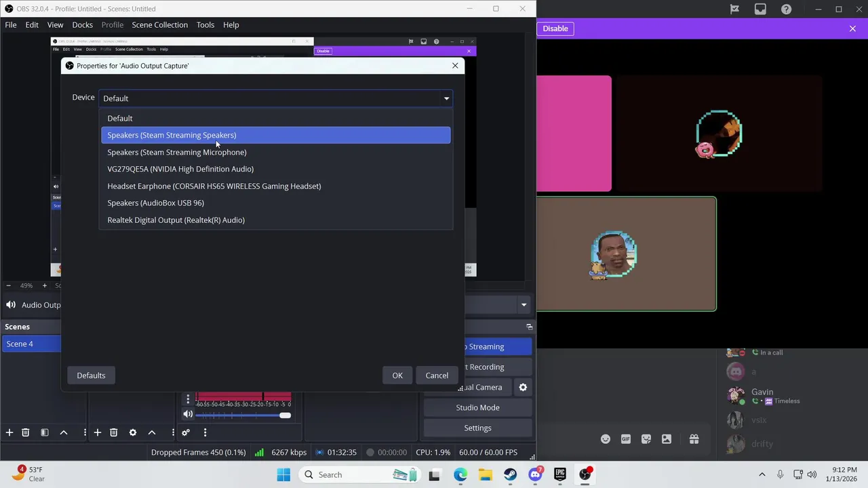Zoom out the preview with the minus button
Viewport: 868px width, 488px height.
pyautogui.click(x=8, y=285)
